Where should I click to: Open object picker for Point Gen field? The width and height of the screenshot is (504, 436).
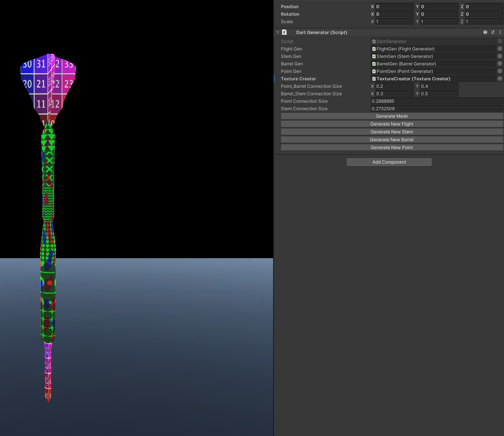click(500, 71)
